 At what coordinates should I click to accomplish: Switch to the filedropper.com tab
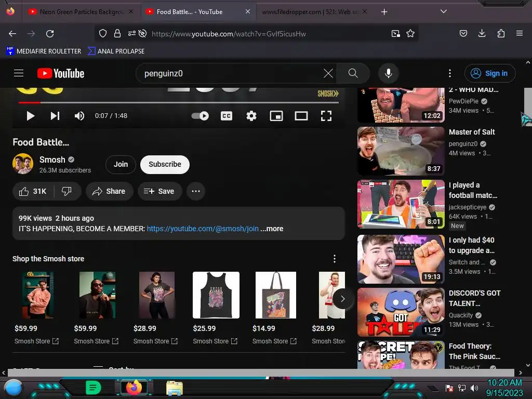310,12
